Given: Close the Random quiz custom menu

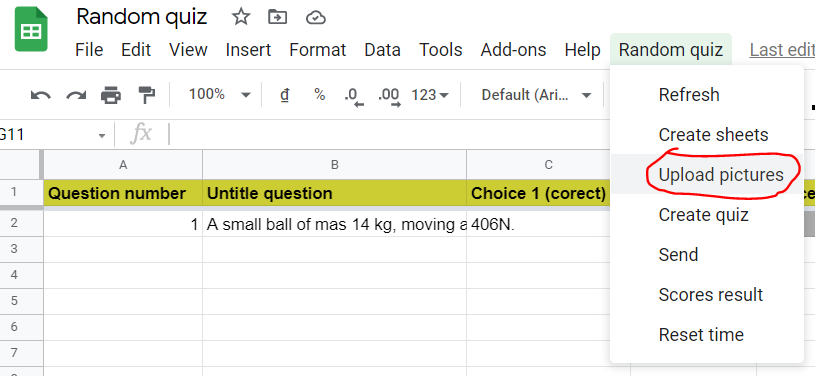Looking at the screenshot, I should pyautogui.click(x=671, y=50).
